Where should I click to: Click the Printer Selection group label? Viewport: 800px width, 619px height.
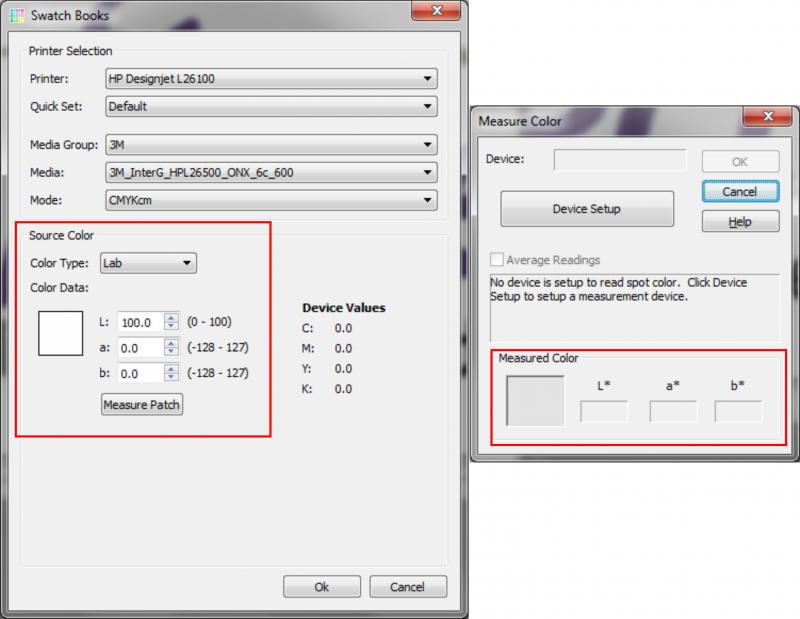[x=70, y=51]
